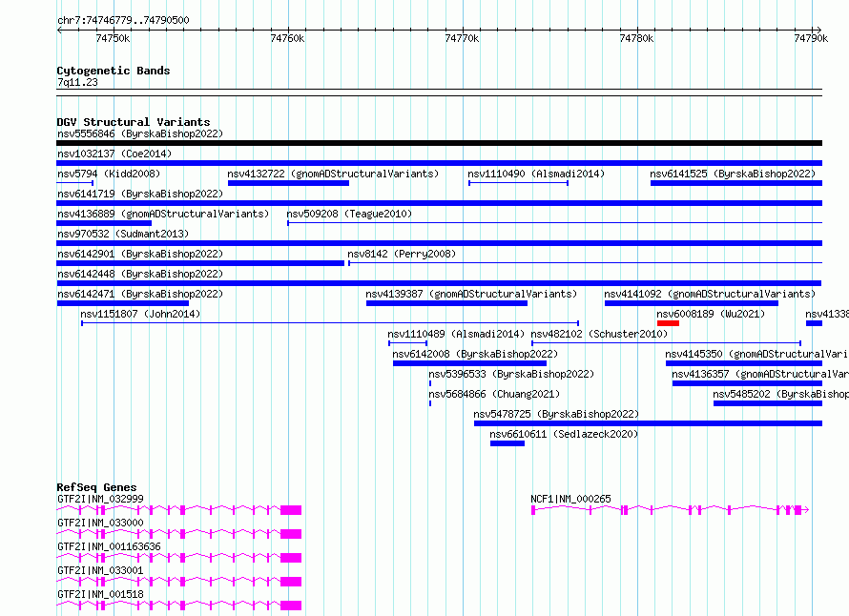The image size is (849, 616).
Task: Click the right arrow of the ruler
Action: point(818,30)
